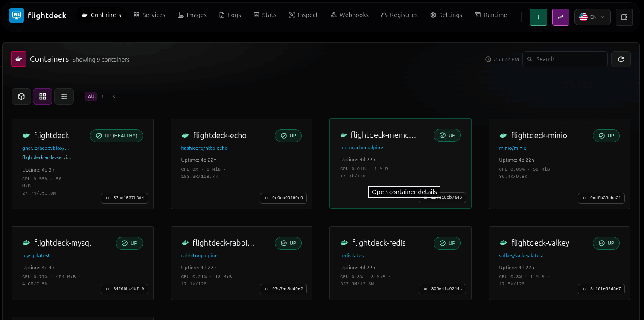The width and height of the screenshot is (644, 320).
Task: Click the rabbitmq:alpine image link
Action: pos(199,256)
